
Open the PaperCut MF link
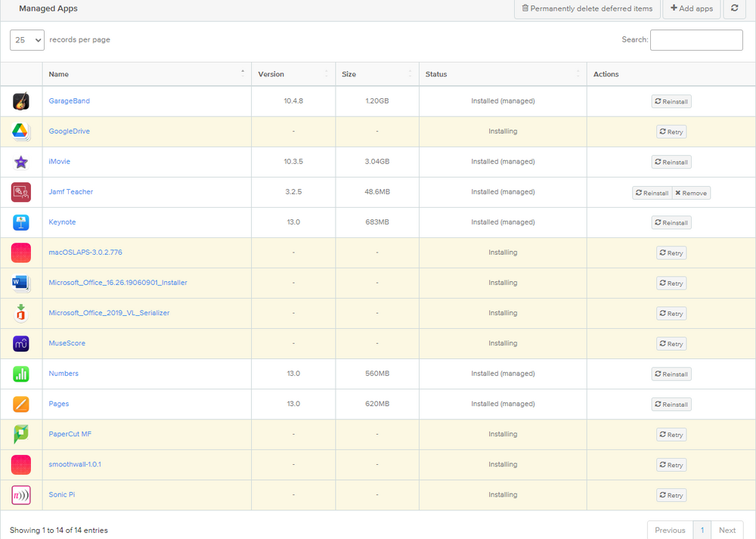70,435
